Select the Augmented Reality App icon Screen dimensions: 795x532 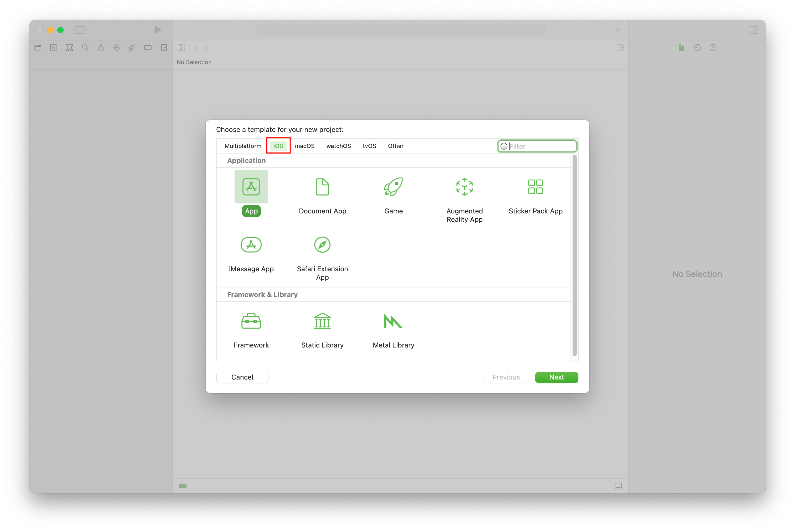[x=464, y=186]
